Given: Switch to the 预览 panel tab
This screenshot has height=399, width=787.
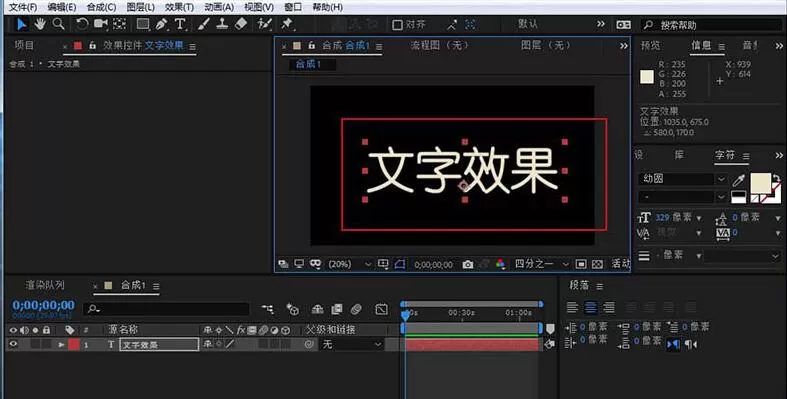Looking at the screenshot, I should click(x=650, y=46).
